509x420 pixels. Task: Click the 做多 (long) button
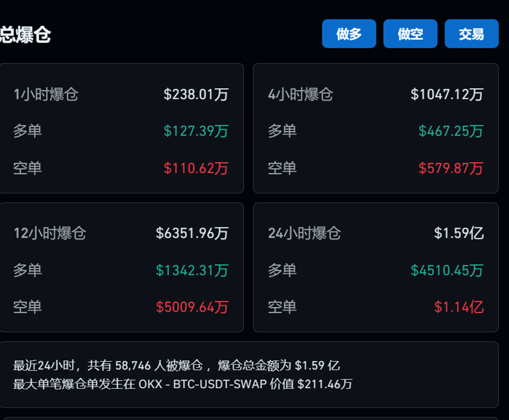[x=349, y=34]
